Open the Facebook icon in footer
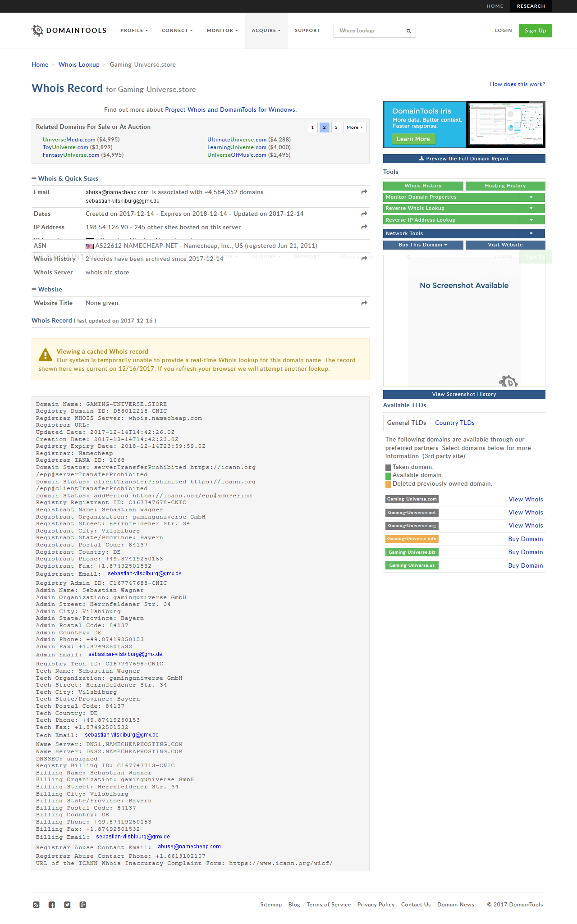Viewport: 577px width, 924px height. (52, 905)
